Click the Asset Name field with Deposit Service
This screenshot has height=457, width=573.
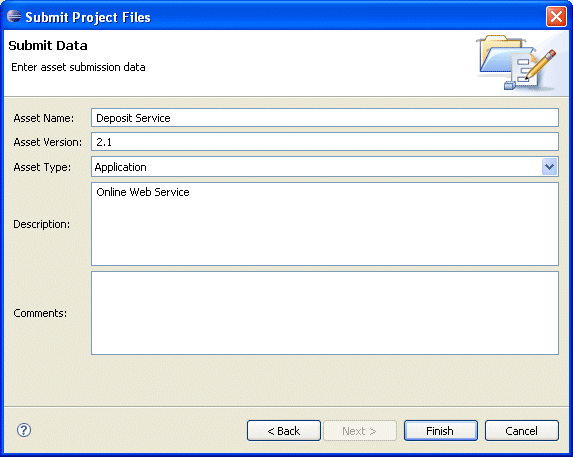(x=325, y=118)
